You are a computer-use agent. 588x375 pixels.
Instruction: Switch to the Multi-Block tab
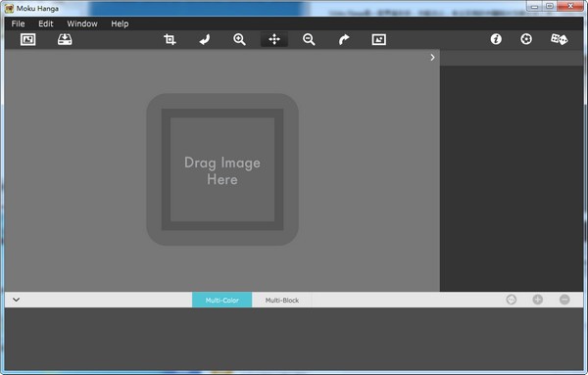click(282, 300)
